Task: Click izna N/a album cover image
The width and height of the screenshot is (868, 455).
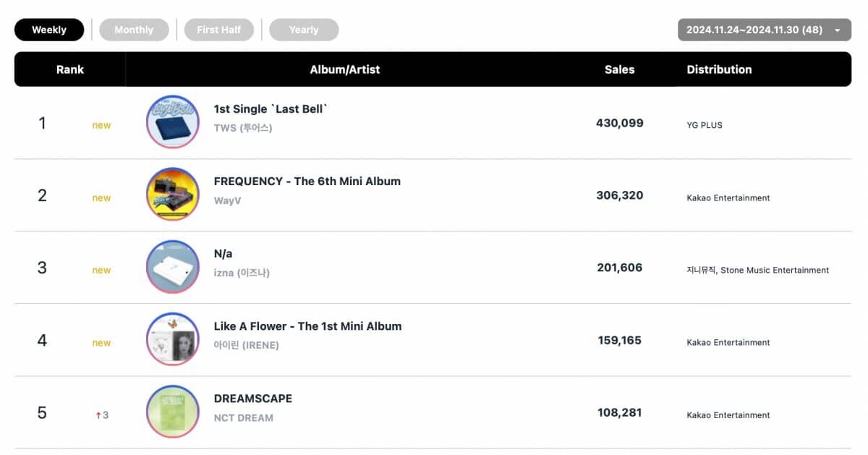Action: 172,267
